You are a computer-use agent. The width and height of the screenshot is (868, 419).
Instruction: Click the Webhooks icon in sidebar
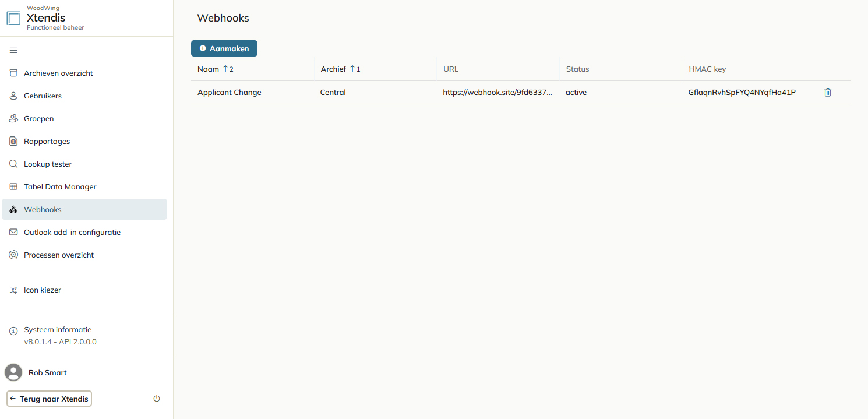[13, 209]
